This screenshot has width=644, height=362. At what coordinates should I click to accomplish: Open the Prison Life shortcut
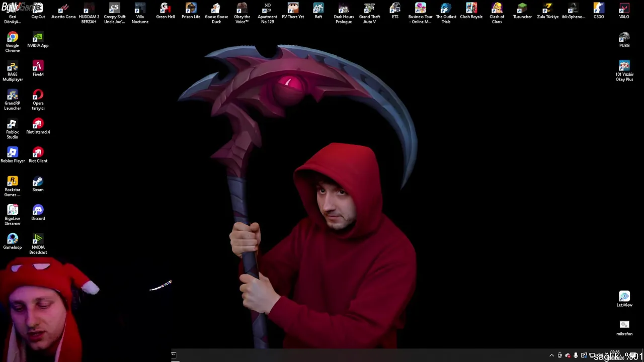(191, 12)
